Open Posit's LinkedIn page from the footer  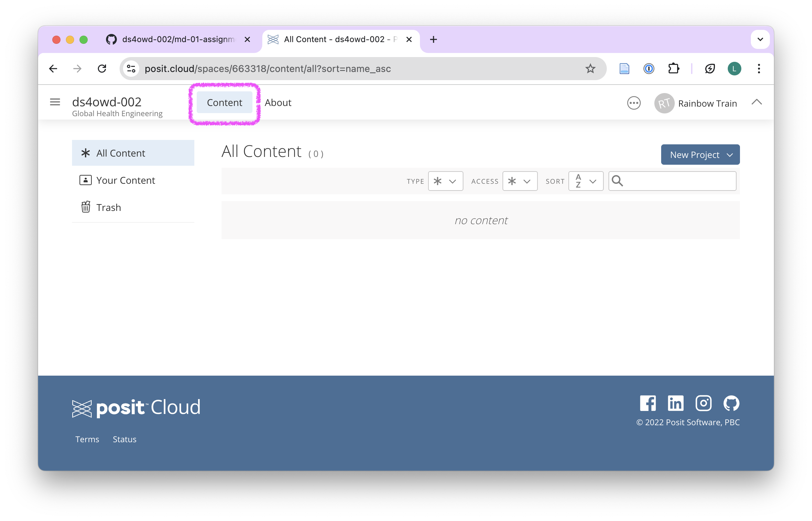tap(675, 403)
